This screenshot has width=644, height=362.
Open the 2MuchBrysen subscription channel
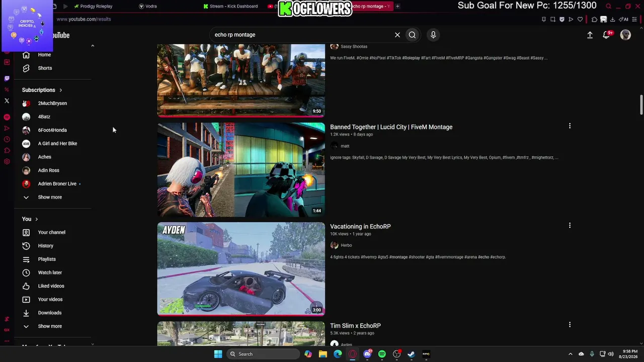[52, 104]
